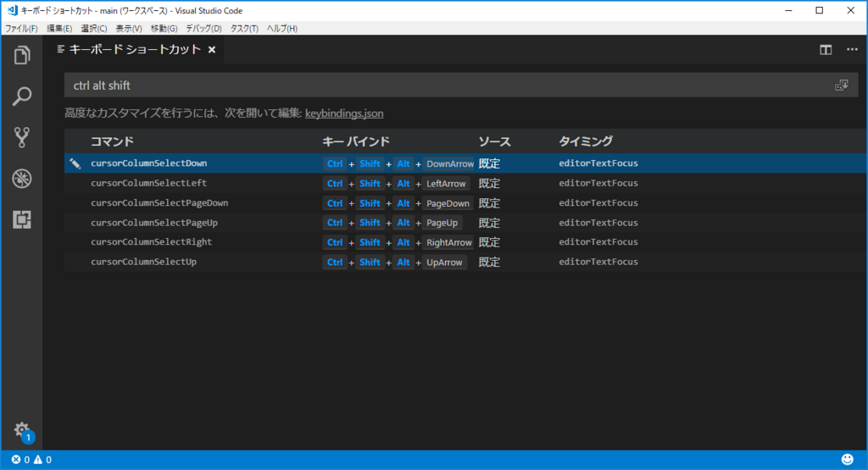Click the Shift key in cursorColumnSelectLeft row
The height and width of the screenshot is (470, 868).
[370, 184]
